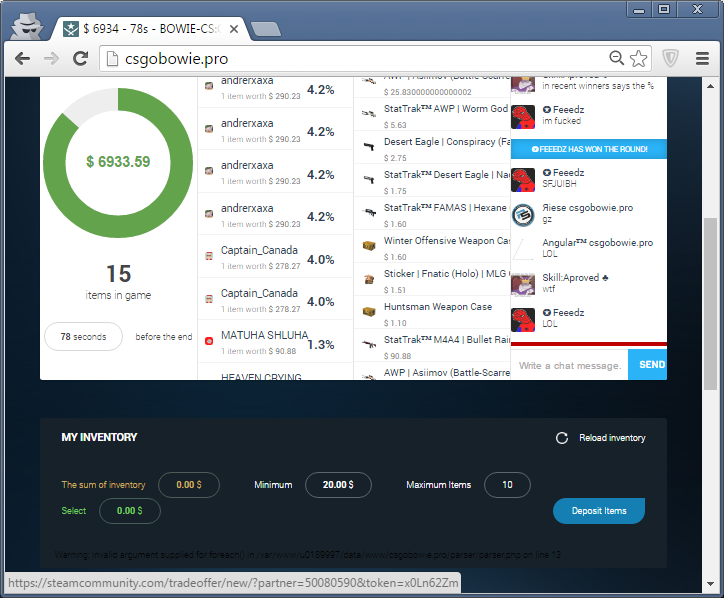Focus the Write a chat message field
Viewport: 724px width, 598px height.
568,365
